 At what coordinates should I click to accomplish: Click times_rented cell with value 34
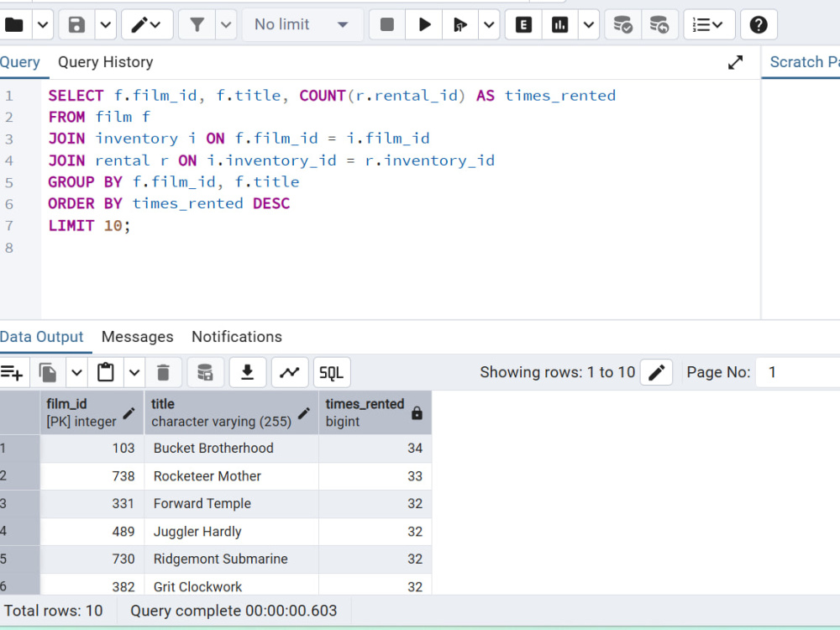tap(375, 449)
